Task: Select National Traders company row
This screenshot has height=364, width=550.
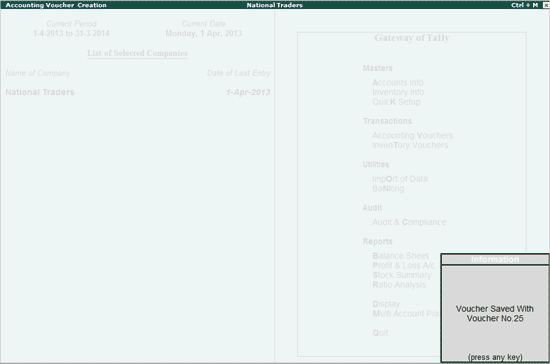Action: [138, 92]
